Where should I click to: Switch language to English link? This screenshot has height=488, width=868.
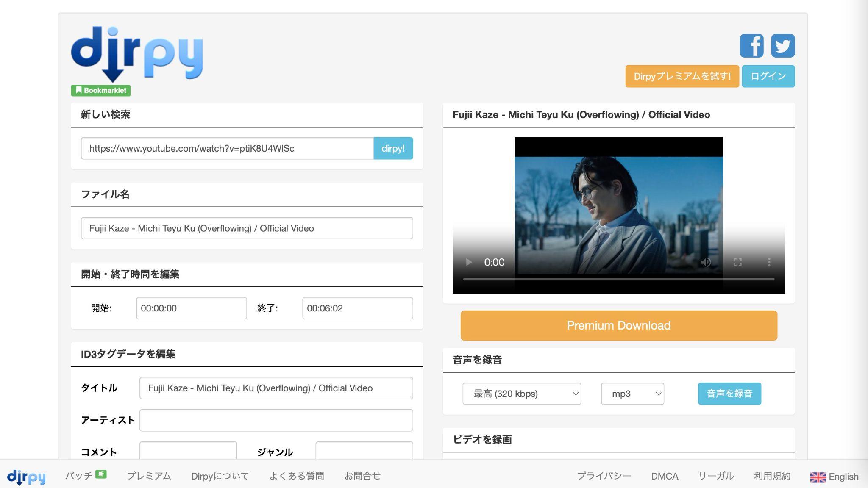[843, 477]
